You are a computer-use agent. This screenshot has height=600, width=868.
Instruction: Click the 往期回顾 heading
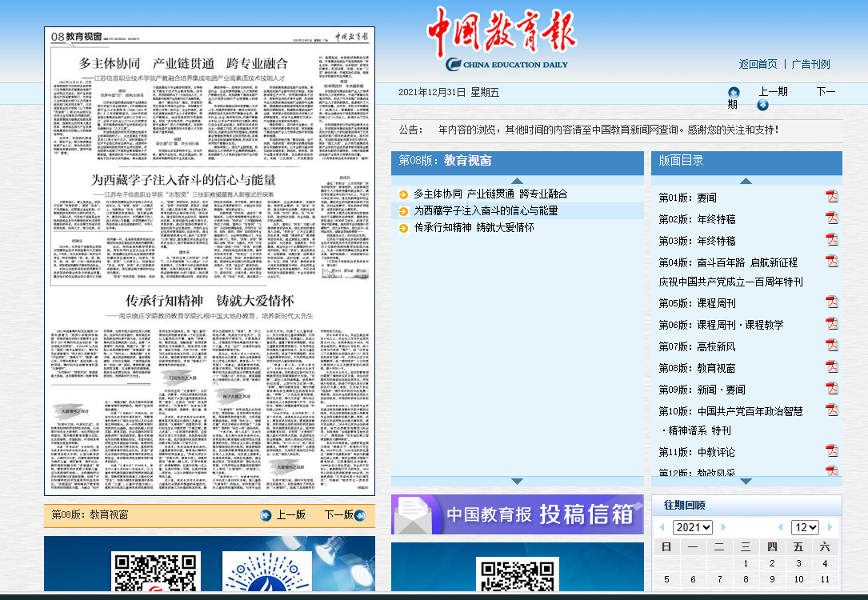(x=684, y=505)
